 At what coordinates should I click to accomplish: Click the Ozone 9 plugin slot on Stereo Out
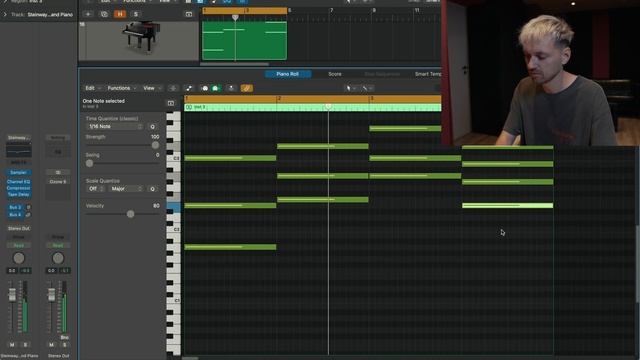(58, 182)
